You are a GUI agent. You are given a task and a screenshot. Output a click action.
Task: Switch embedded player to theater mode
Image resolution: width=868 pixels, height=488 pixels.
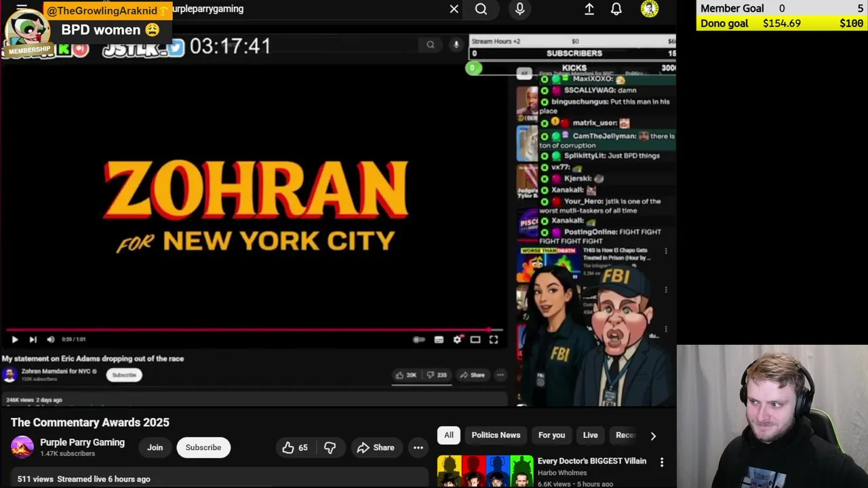475,340
